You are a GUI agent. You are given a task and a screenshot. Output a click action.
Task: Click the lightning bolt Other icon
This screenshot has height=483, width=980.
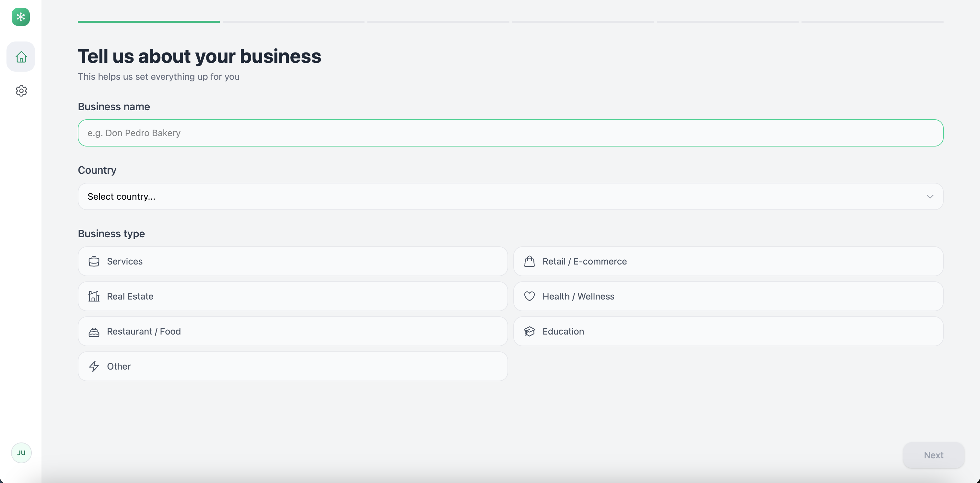[94, 366]
